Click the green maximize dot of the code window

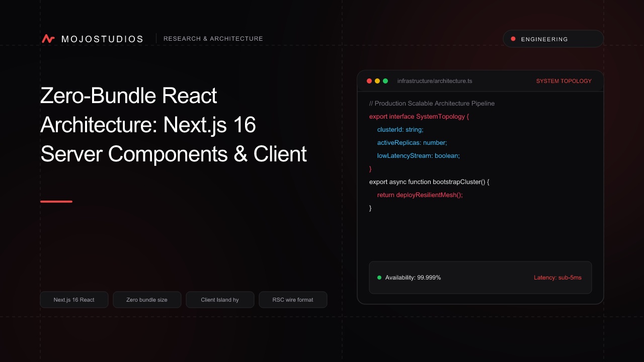(385, 81)
